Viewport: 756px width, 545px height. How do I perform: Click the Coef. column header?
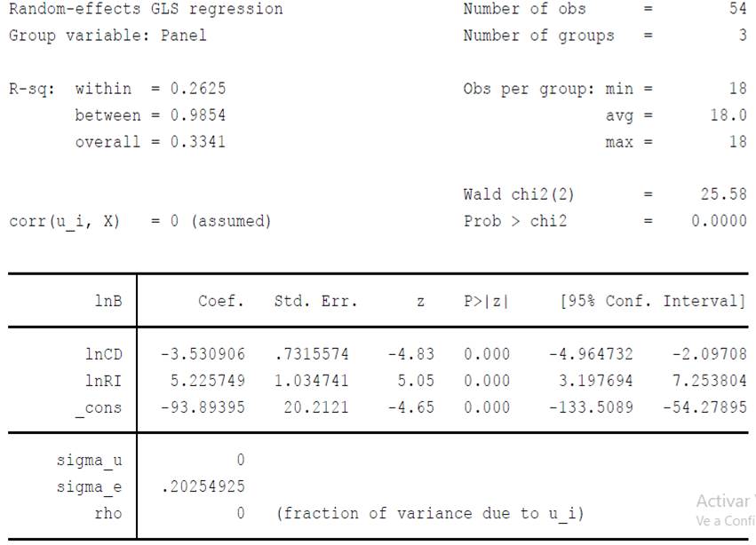click(x=220, y=301)
